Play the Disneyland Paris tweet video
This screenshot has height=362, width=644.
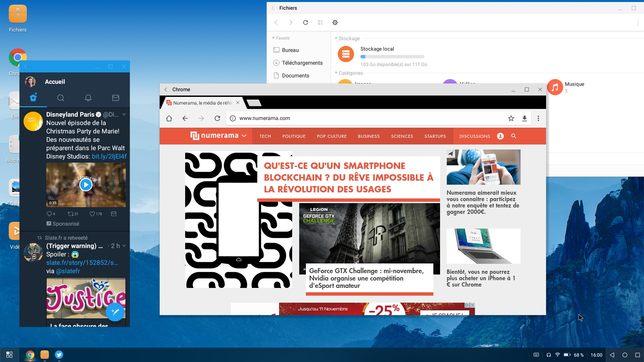coord(86,185)
